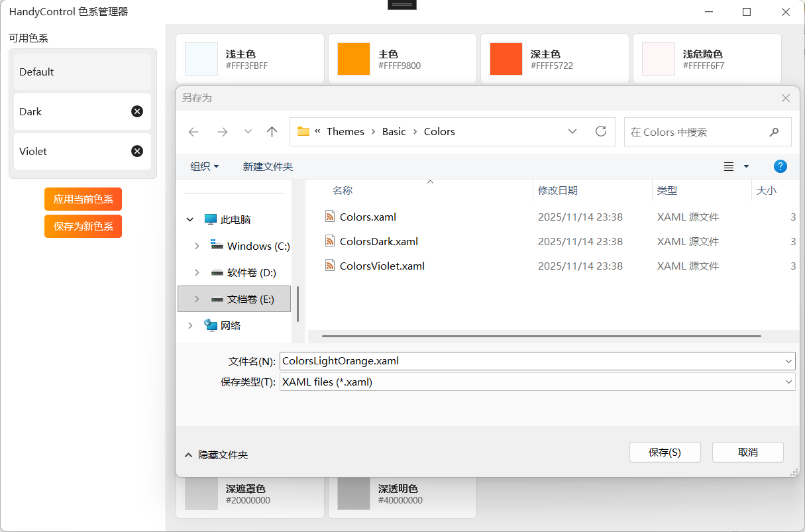The width and height of the screenshot is (805, 532).
Task: Click the ColorsViolet.xaml file icon
Action: pyautogui.click(x=330, y=266)
